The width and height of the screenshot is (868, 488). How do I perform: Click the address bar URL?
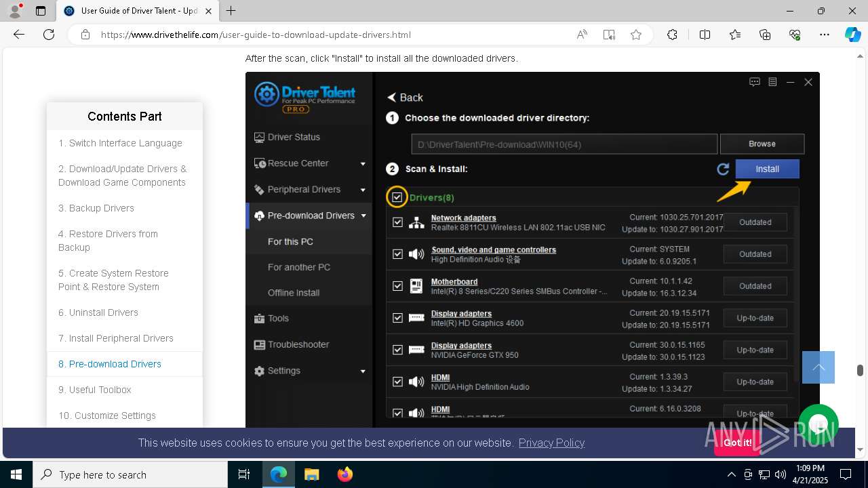(256, 35)
